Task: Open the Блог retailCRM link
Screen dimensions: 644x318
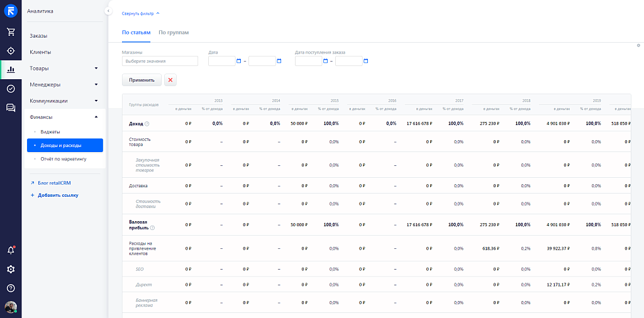Action: 55,183
